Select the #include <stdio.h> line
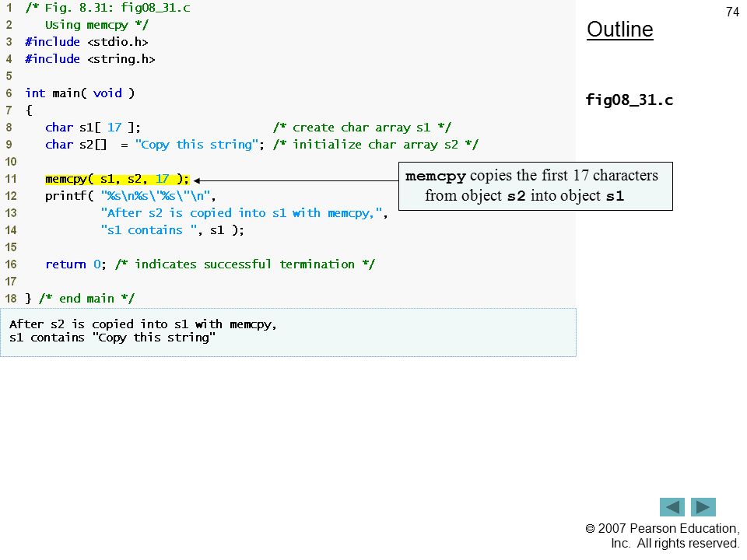Image resolution: width=747 pixels, height=560 pixels. point(86,42)
